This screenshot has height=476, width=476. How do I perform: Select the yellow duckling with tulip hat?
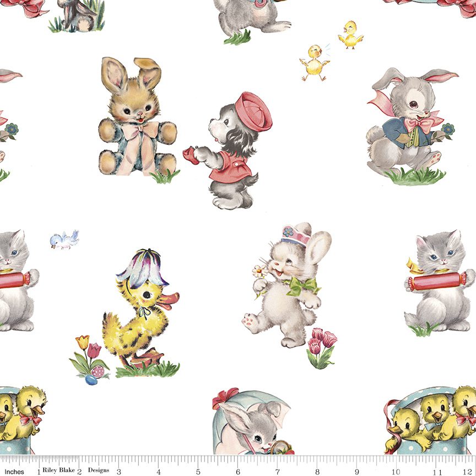click(141, 313)
